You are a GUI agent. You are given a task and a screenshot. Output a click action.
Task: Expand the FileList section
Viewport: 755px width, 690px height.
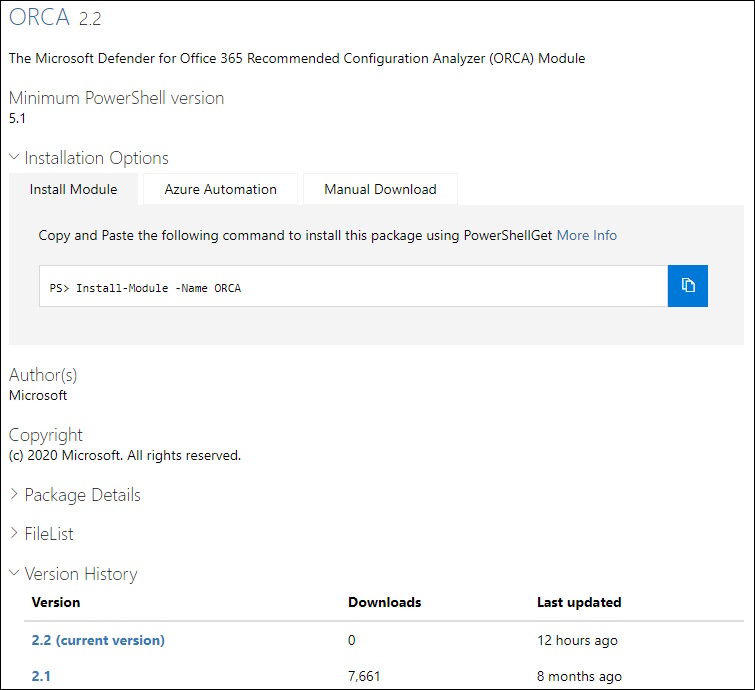coord(41,534)
